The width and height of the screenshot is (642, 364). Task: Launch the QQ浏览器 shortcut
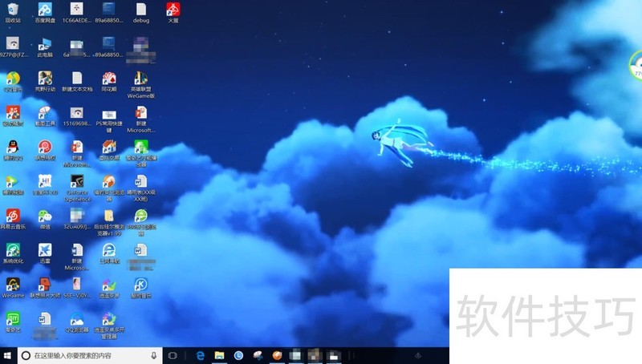77,322
